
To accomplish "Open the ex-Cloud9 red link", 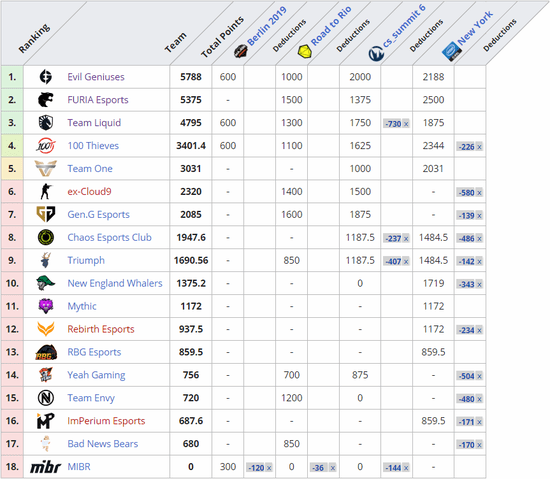I will pos(89,191).
